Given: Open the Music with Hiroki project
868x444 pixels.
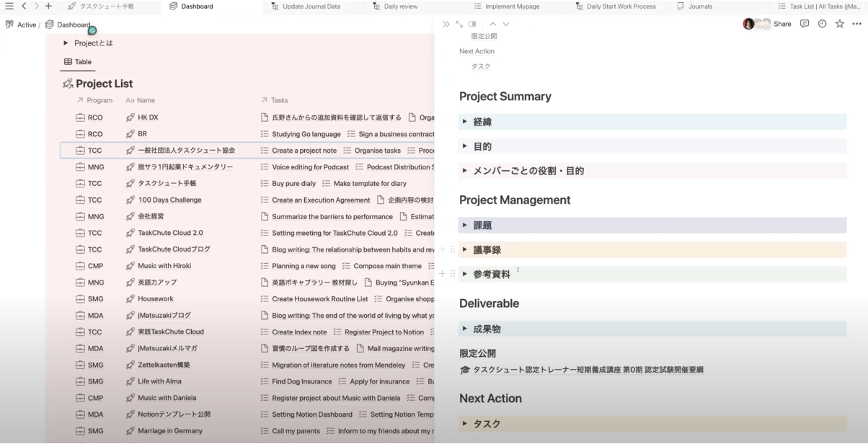Looking at the screenshot, I should point(164,266).
